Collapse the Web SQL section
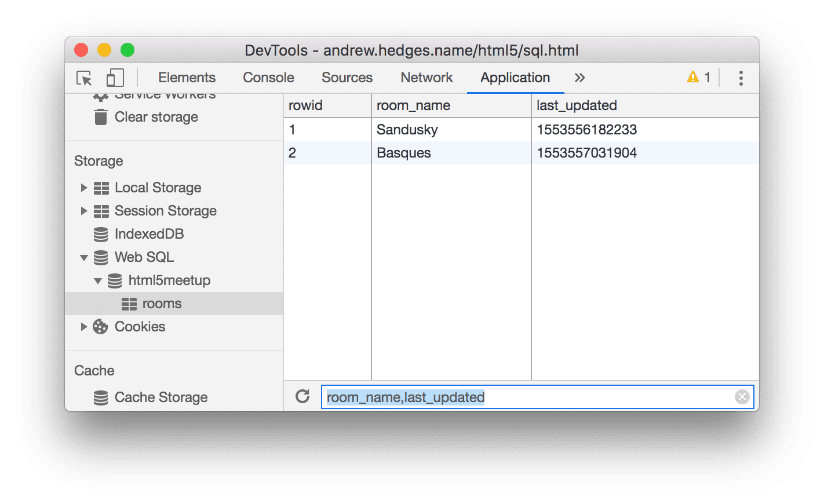This screenshot has width=824, height=504. pos(84,257)
